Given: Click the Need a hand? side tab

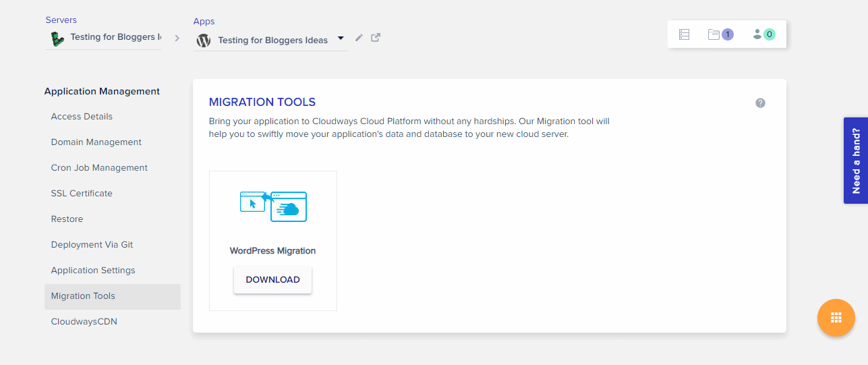Looking at the screenshot, I should [856, 161].
